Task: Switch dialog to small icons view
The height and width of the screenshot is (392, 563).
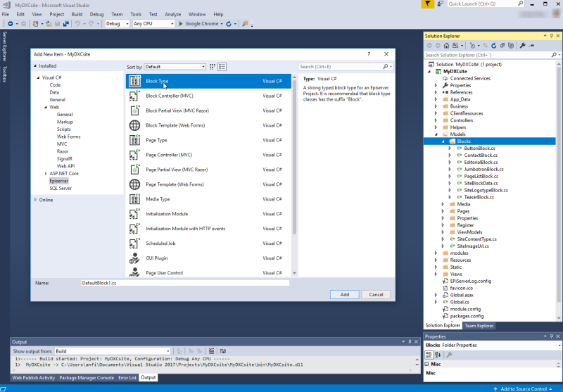Action: (213, 67)
